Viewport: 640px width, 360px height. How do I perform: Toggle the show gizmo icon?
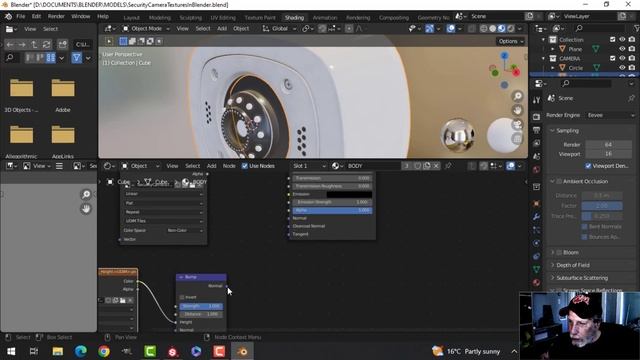(429, 29)
